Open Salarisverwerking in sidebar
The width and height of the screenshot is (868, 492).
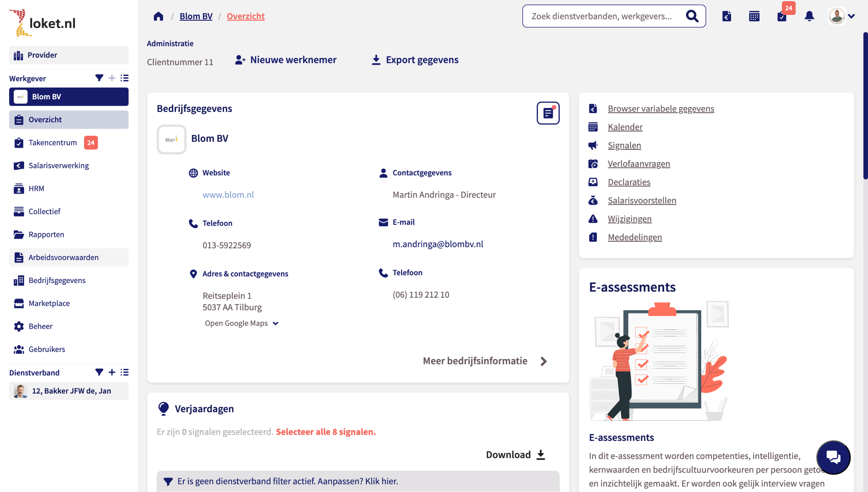(x=59, y=165)
